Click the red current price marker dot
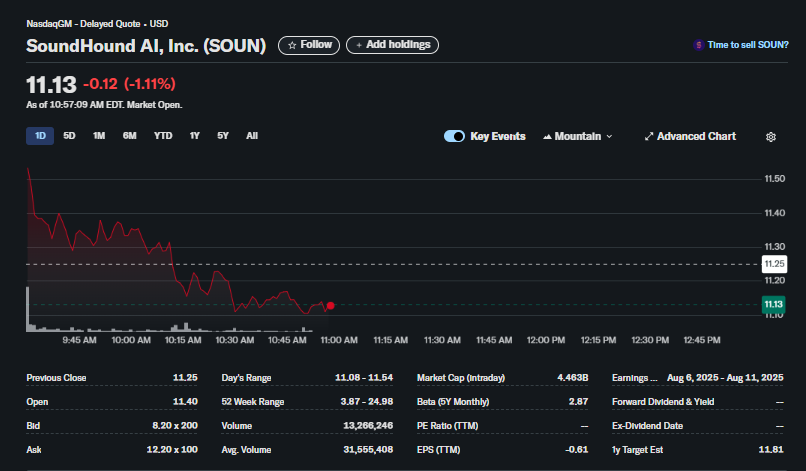 click(x=331, y=306)
